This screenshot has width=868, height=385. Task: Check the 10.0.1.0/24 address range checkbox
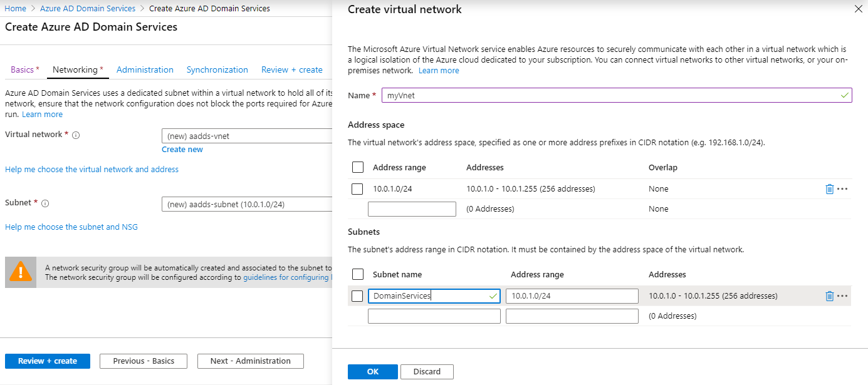[x=358, y=189]
